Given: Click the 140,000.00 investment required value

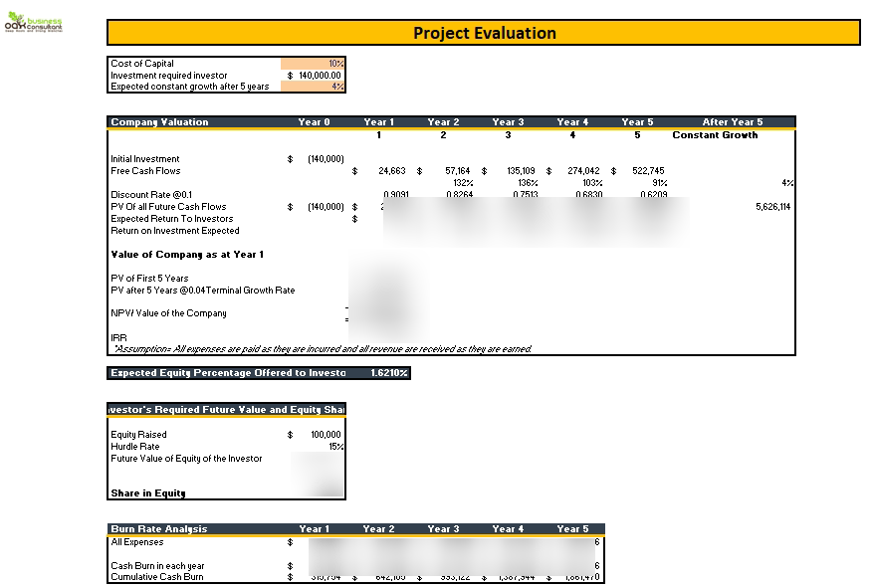Looking at the screenshot, I should pos(320,75).
